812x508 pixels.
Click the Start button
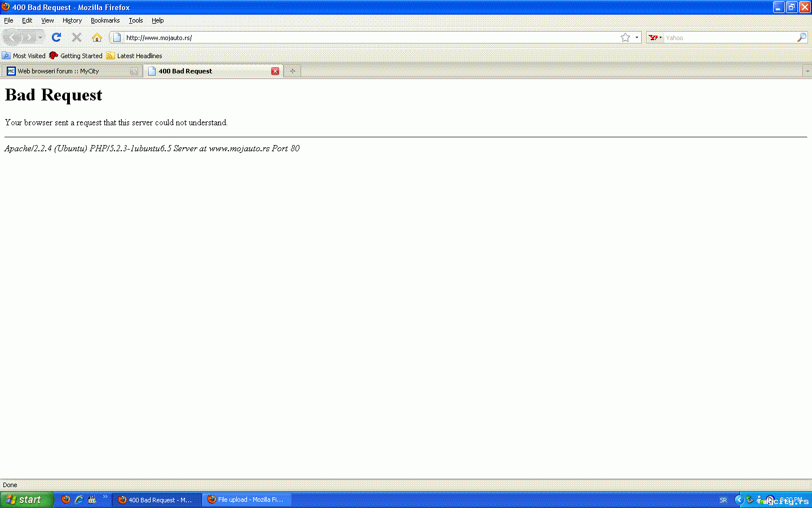[27, 500]
